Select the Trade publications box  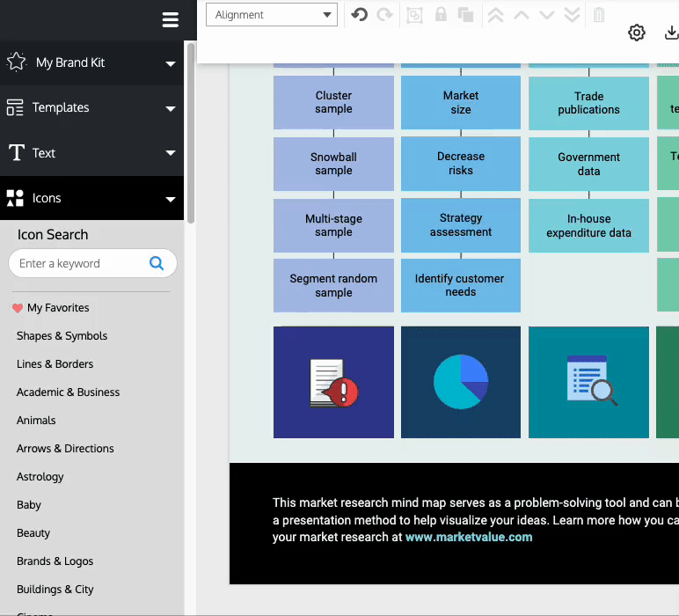point(588,103)
